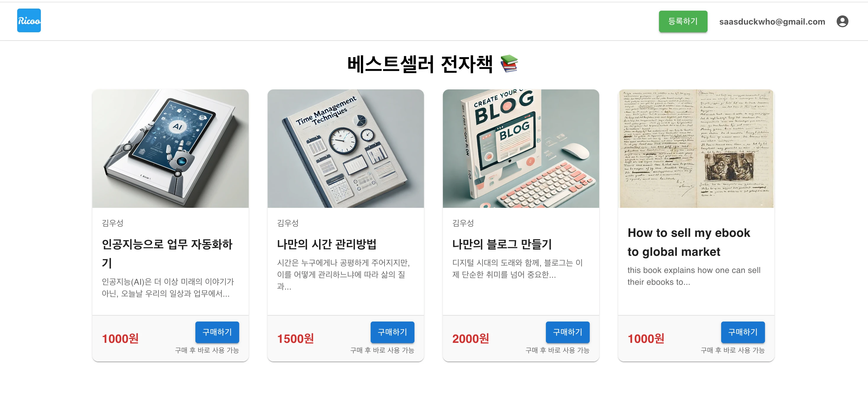Buy the 1000원 AI automation ebook
This screenshot has height=405, width=868.
217,332
